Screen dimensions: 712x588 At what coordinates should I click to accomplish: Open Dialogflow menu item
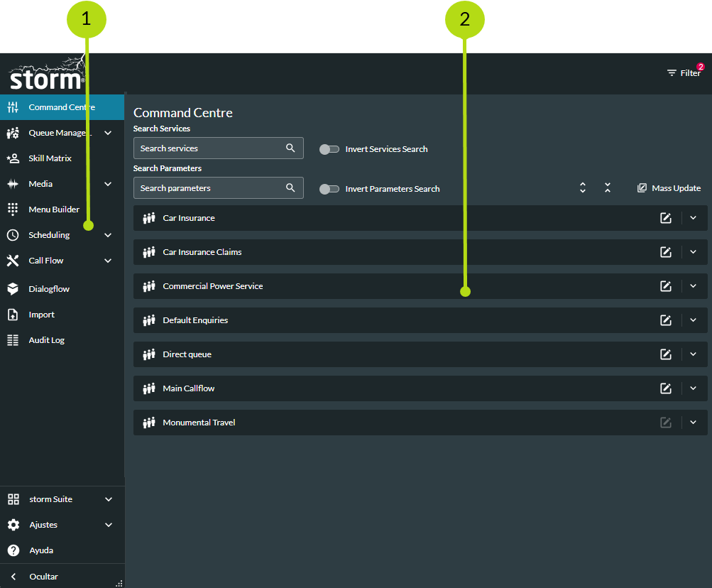(62, 288)
